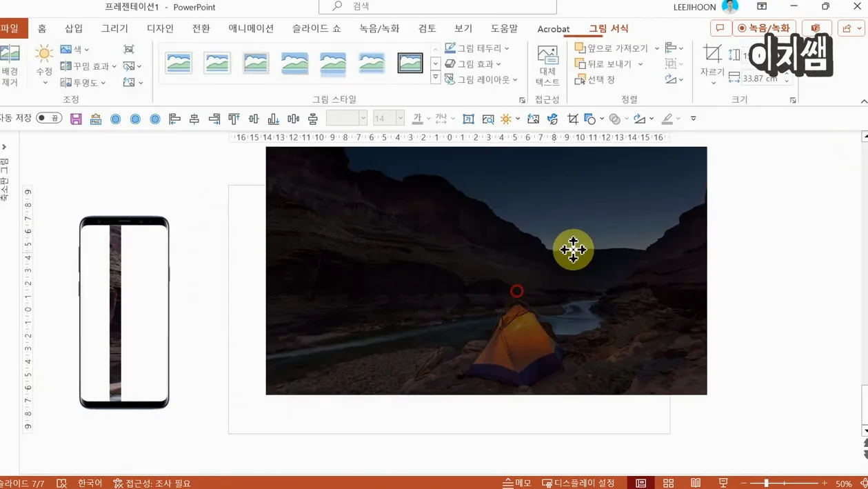Switch to the 디자인 tab

coord(160,28)
